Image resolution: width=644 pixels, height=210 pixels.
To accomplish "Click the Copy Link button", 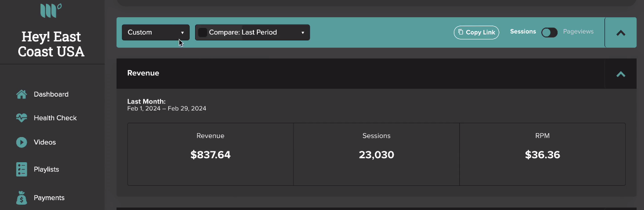I will pos(477,32).
